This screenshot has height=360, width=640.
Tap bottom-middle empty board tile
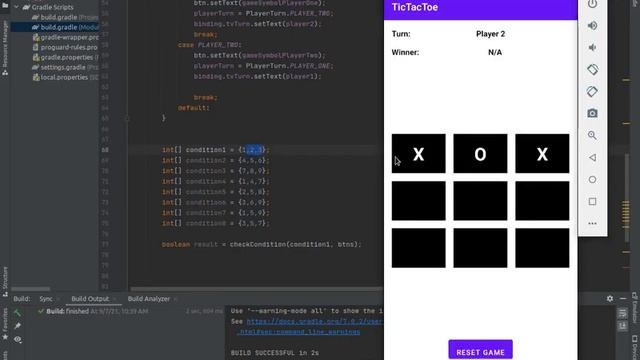480,248
